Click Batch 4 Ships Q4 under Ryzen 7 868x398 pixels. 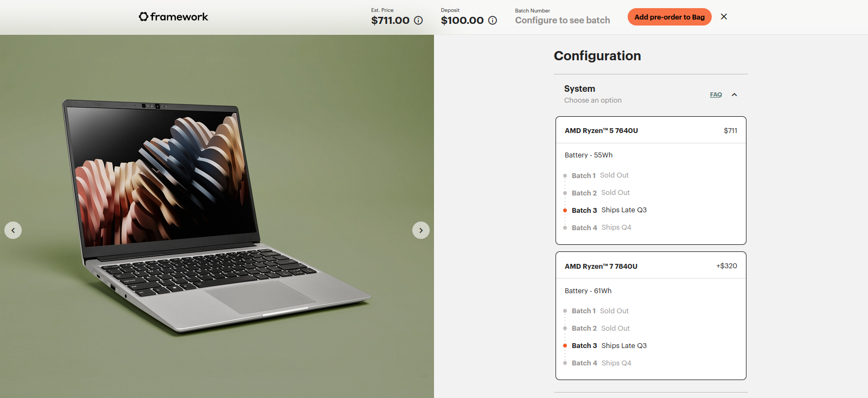click(601, 363)
